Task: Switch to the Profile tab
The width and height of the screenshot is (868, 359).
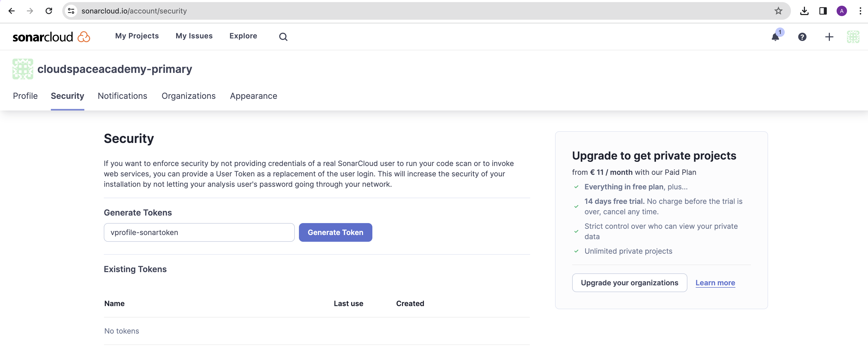Action: 25,96
